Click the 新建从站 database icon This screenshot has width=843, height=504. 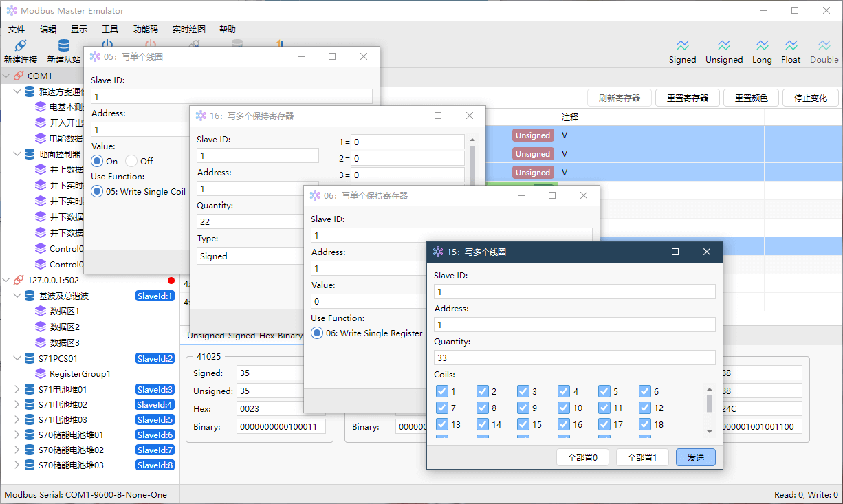point(63,45)
